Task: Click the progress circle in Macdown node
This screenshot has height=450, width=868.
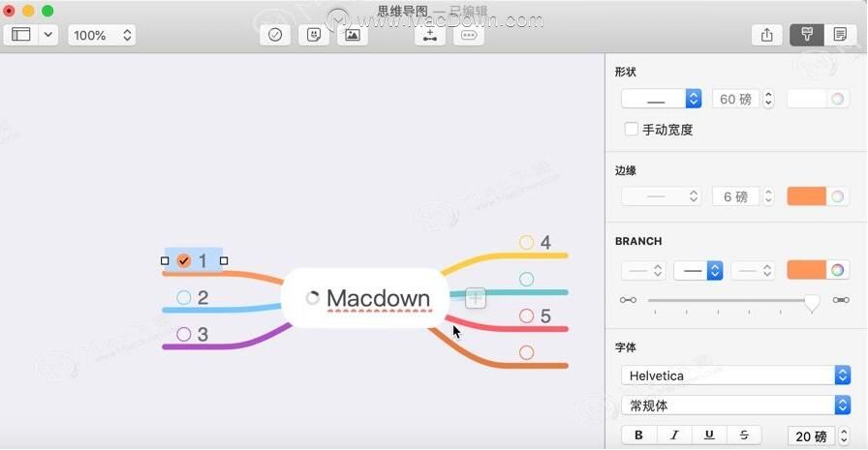Action: [x=312, y=298]
